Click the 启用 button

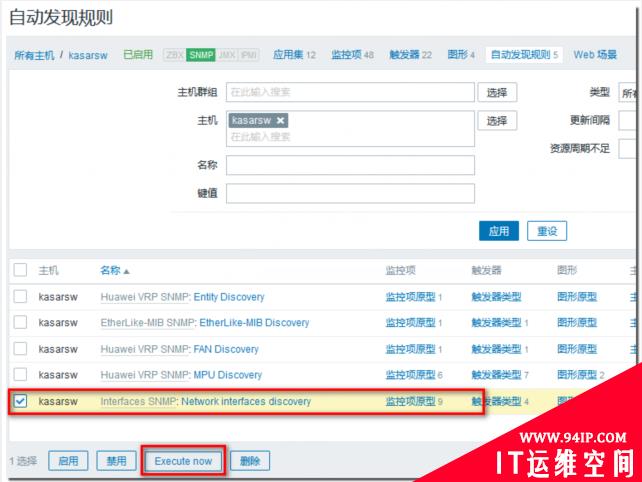68,461
